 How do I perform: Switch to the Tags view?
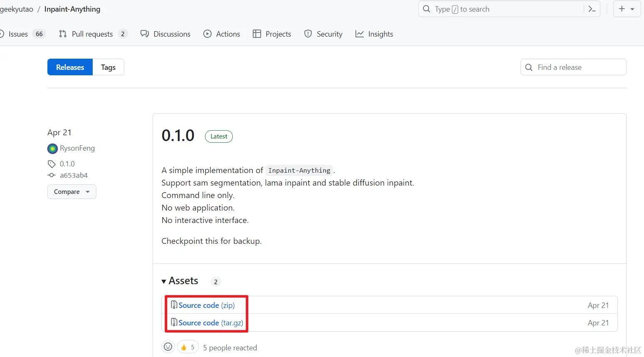(x=108, y=67)
